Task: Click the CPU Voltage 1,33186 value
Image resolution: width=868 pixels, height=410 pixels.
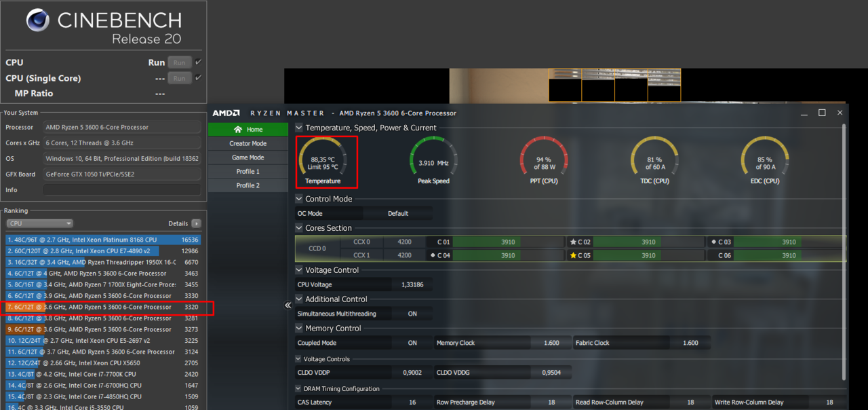Action: click(412, 284)
